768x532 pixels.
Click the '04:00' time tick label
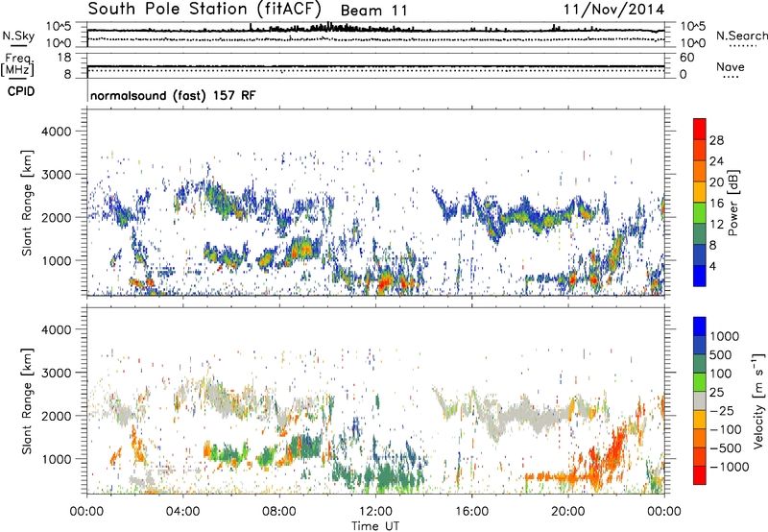pyautogui.click(x=182, y=512)
